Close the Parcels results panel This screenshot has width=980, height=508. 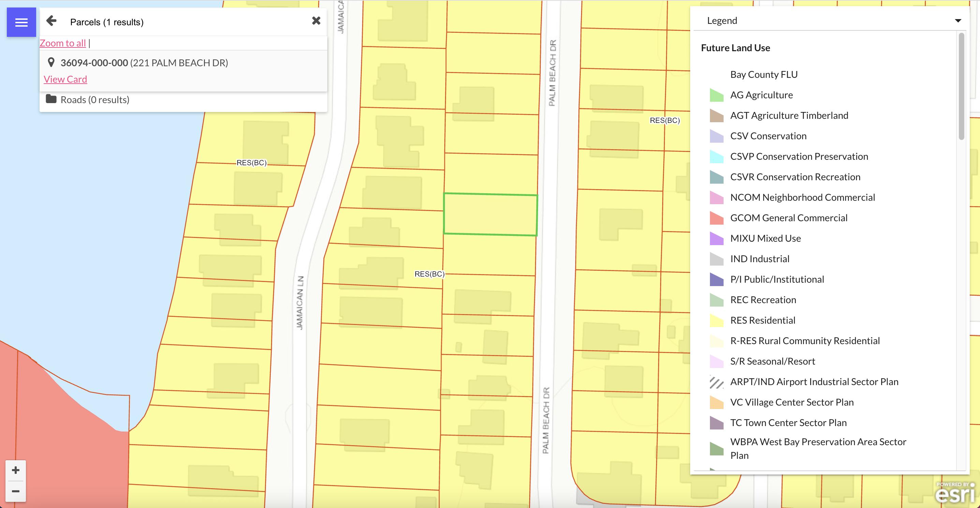316,21
